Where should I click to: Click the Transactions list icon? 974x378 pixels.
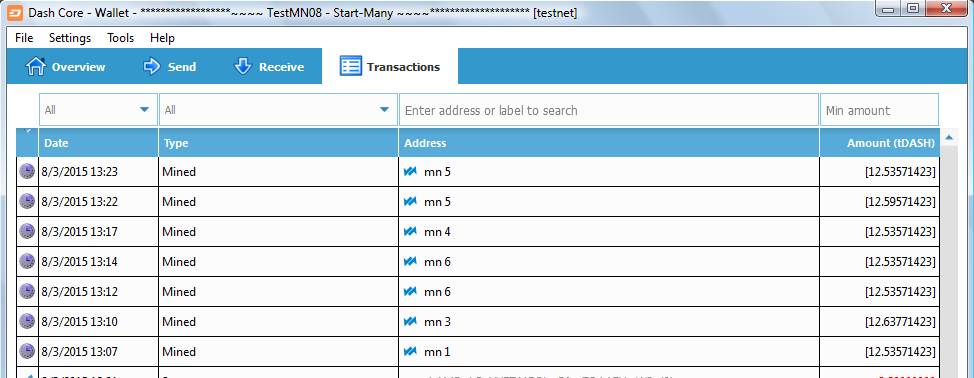[x=351, y=66]
